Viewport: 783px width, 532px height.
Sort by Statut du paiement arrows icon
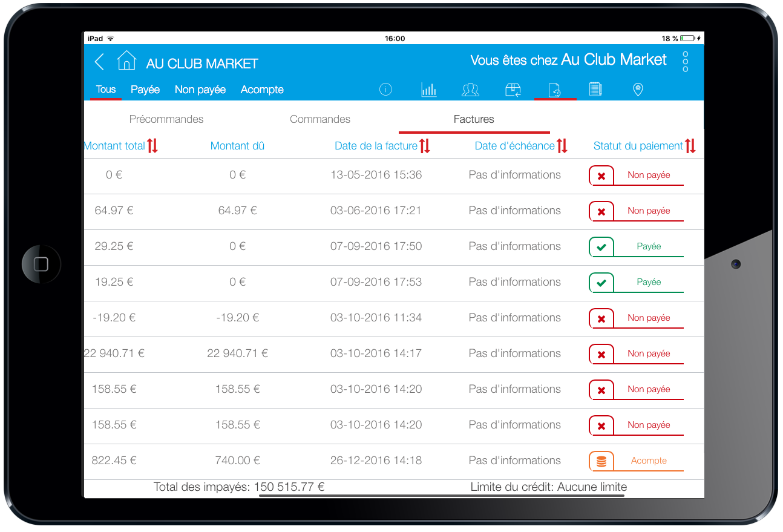690,145
